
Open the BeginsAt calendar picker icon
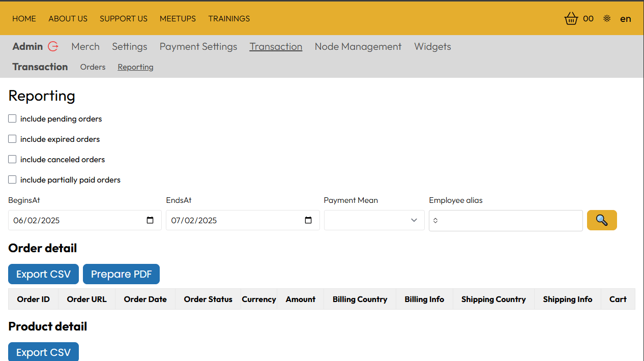[150, 220]
